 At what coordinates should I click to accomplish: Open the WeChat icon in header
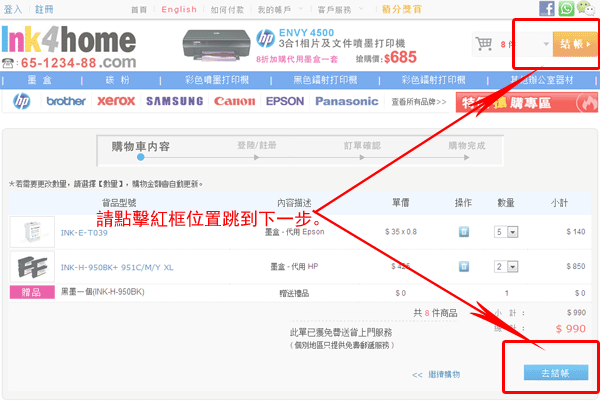coord(586,8)
